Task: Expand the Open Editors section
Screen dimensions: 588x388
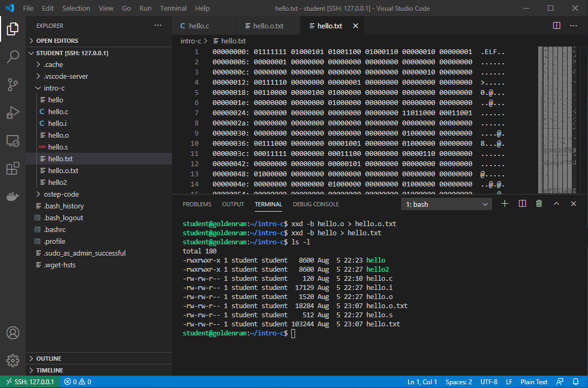Action: [x=99, y=41]
